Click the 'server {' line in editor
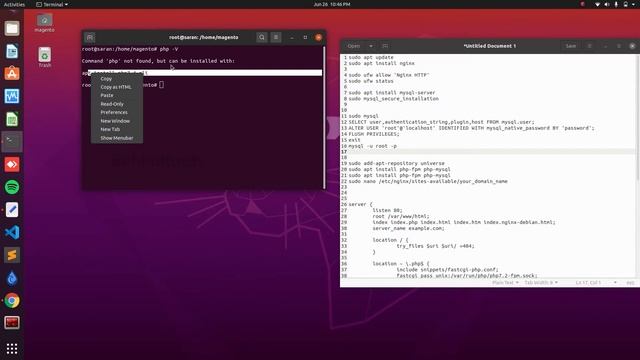 [x=360, y=204]
